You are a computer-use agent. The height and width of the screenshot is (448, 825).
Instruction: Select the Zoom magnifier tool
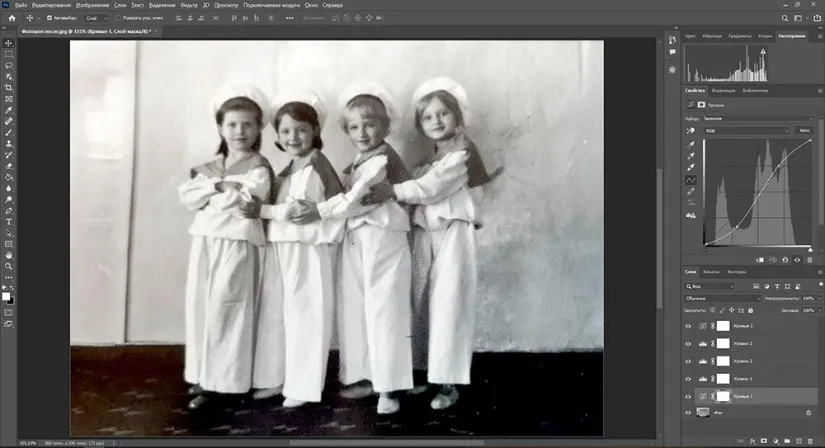(9, 266)
